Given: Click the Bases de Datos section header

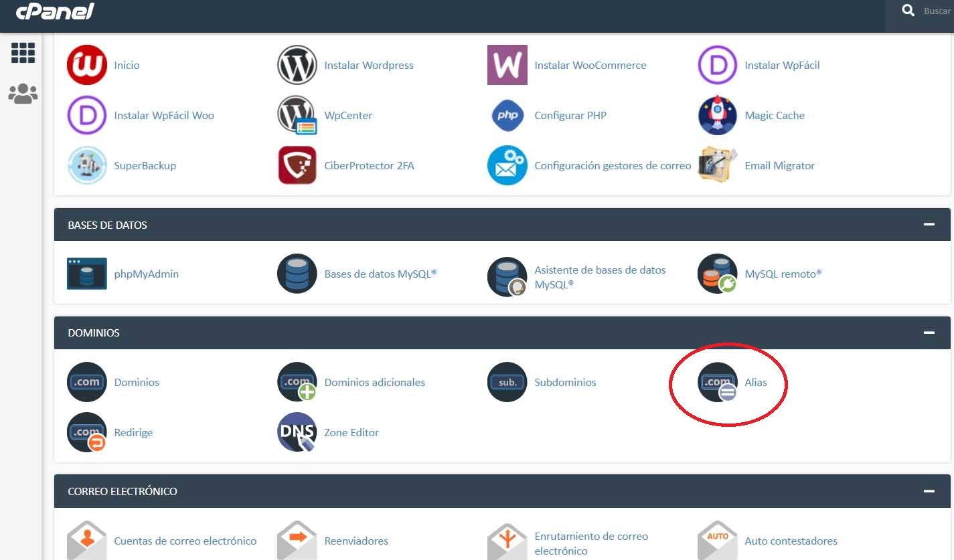Looking at the screenshot, I should click(502, 225).
